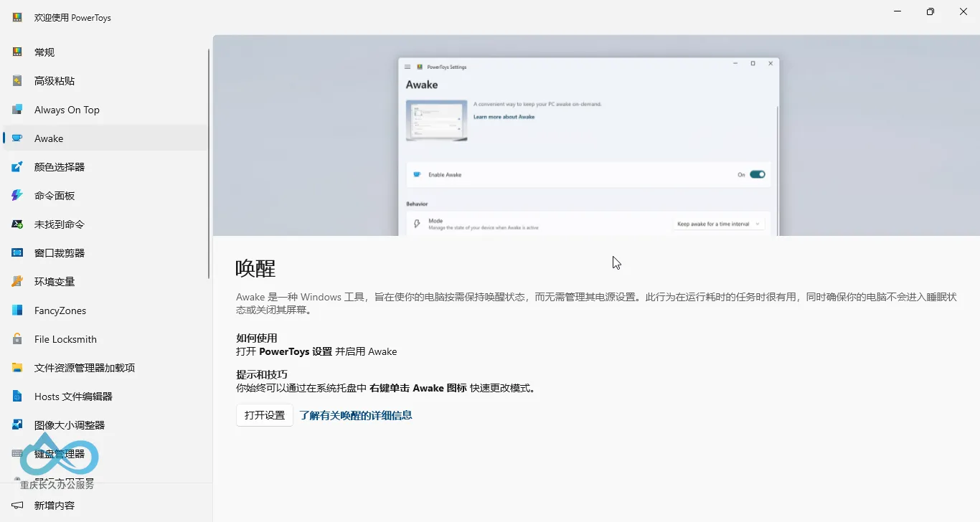
Task: Open the 颜色选择器 page
Action: 105,167
